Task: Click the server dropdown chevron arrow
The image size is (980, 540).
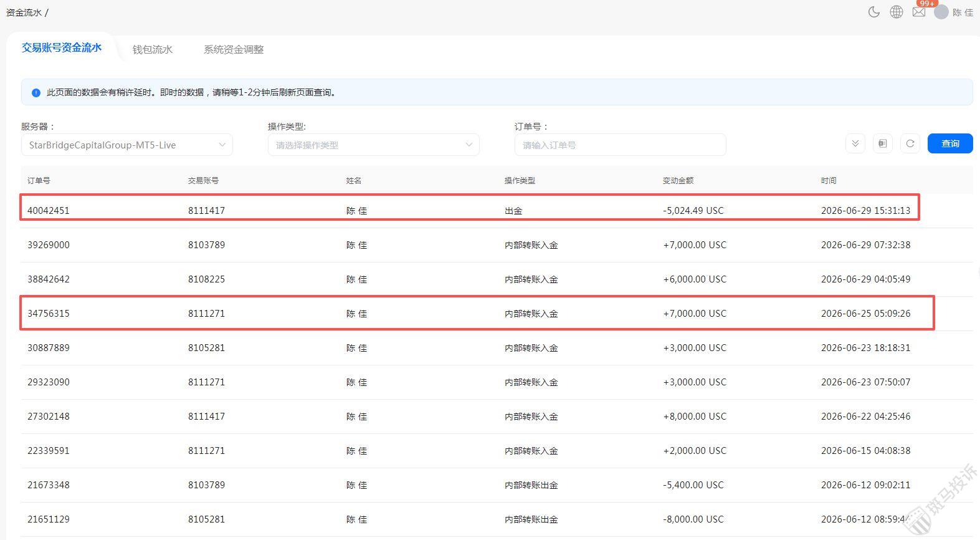Action: coord(222,145)
